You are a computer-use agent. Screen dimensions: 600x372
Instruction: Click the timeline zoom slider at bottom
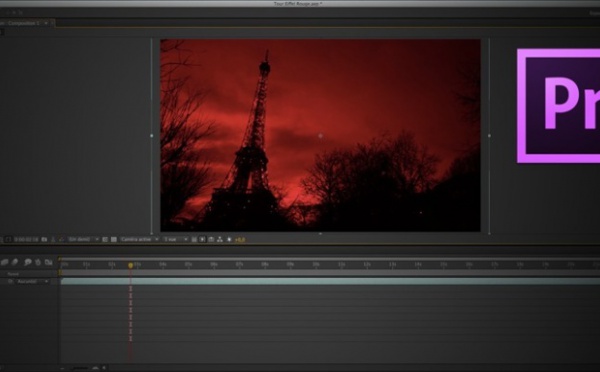(x=81, y=368)
